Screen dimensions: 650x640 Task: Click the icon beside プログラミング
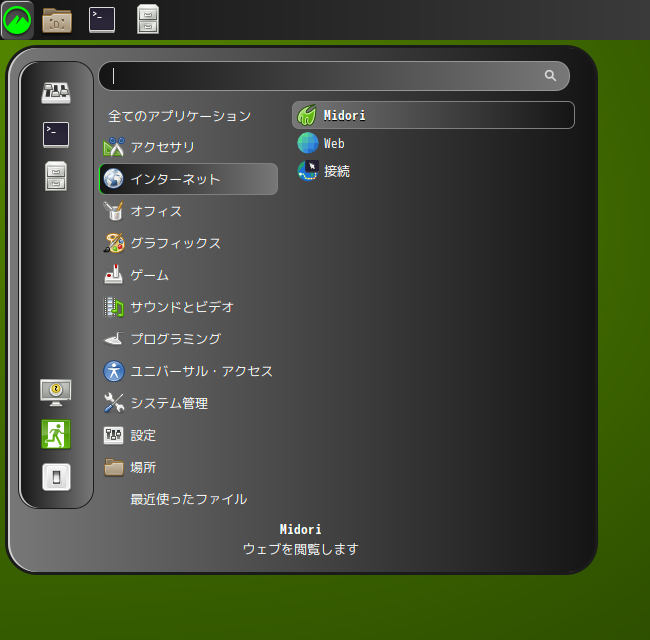[x=114, y=339]
